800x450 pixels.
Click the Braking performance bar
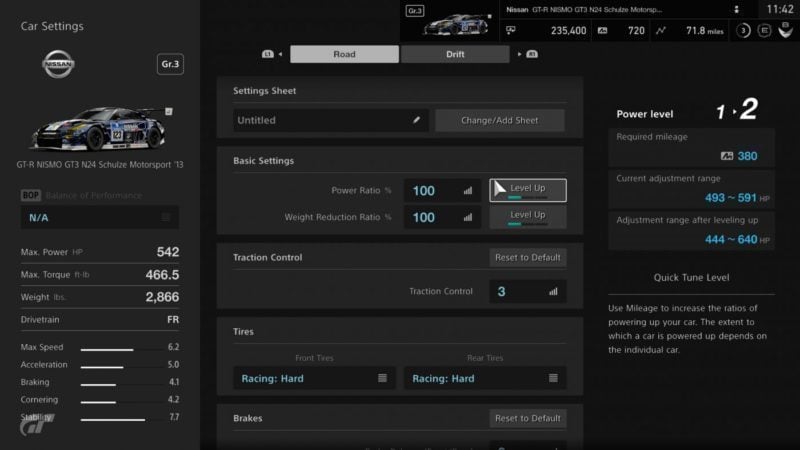tap(121, 384)
